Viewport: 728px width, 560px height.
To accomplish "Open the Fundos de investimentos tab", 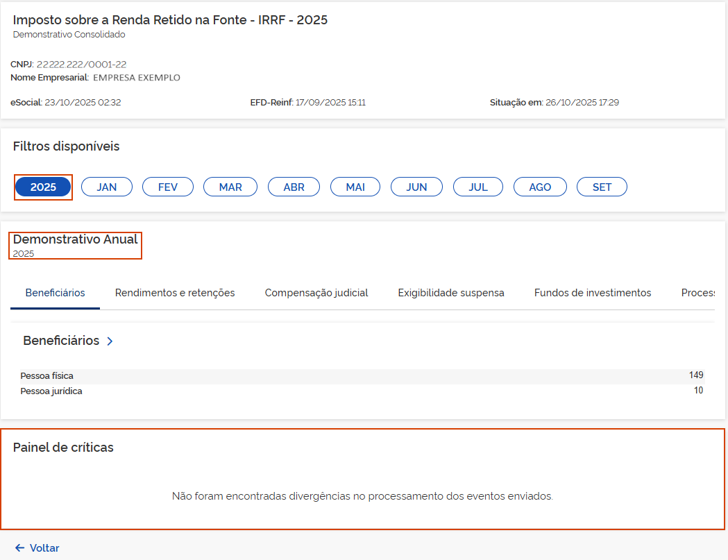I will tap(593, 293).
